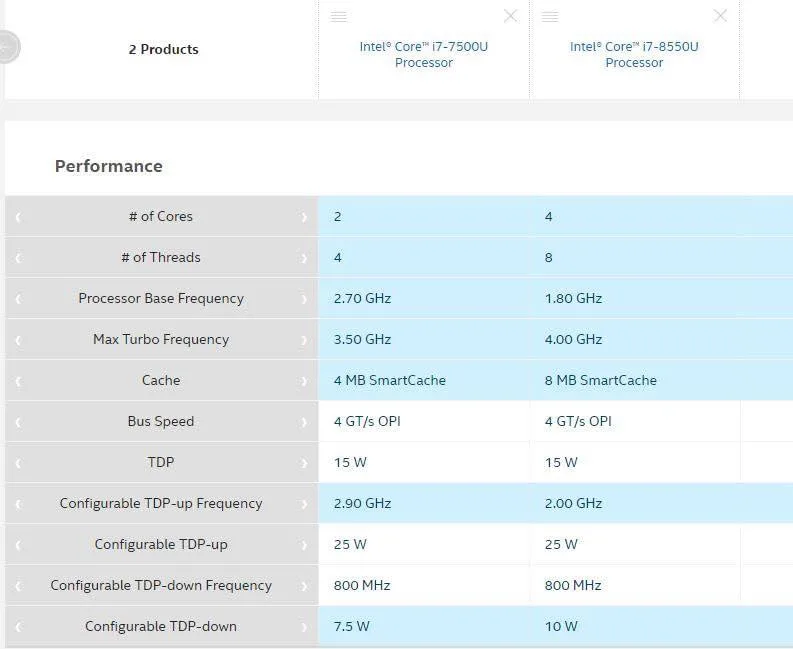The height and width of the screenshot is (649, 793).
Task: Select the 'Configurable TDP-up Frequency' label
Action: click(x=161, y=503)
